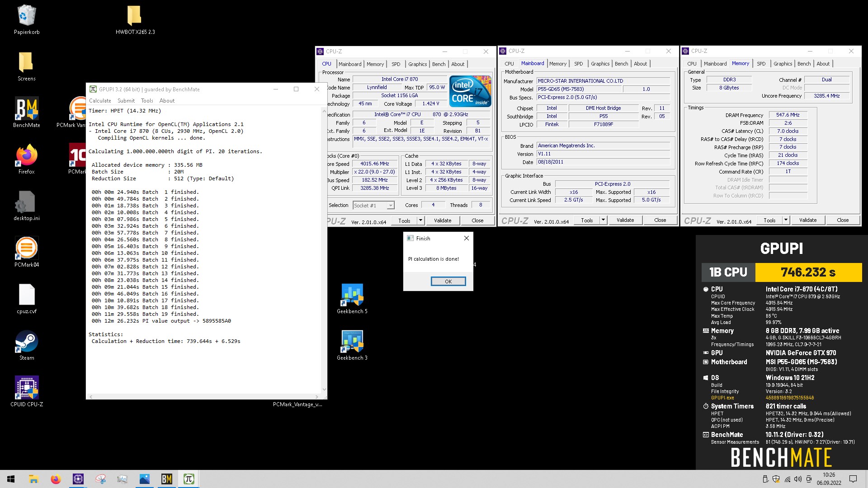This screenshot has width=868, height=488.
Task: Click the 547.6 MHz DRAM Frequency value
Action: 788,115
